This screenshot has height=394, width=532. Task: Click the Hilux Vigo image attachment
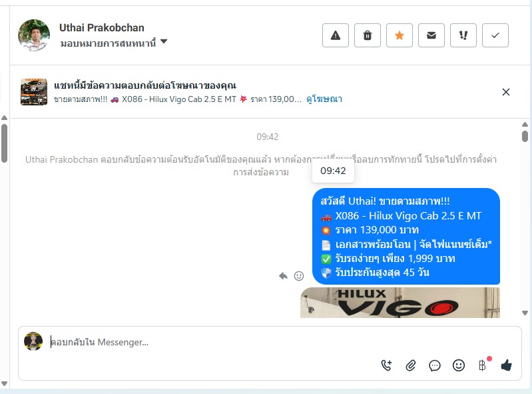click(x=400, y=303)
